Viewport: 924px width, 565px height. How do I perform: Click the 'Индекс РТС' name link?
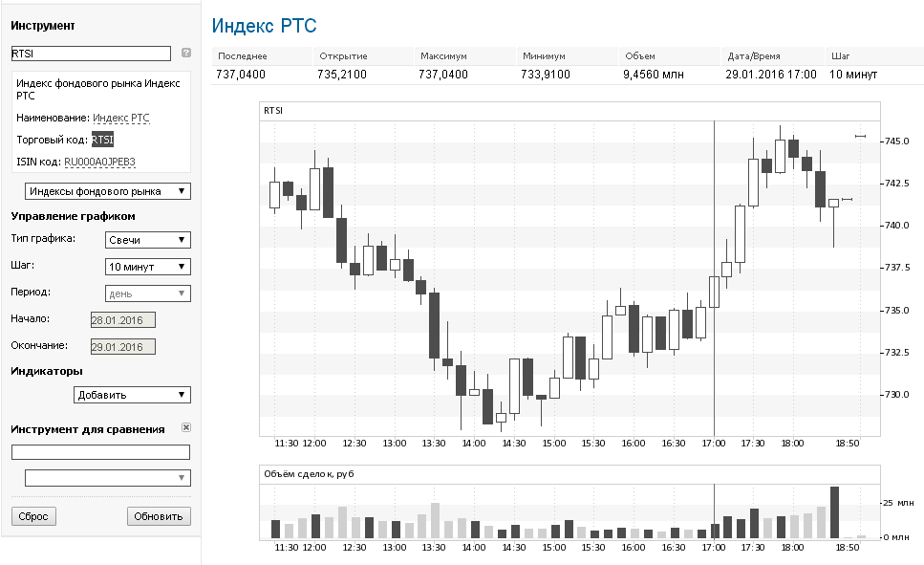(x=121, y=118)
